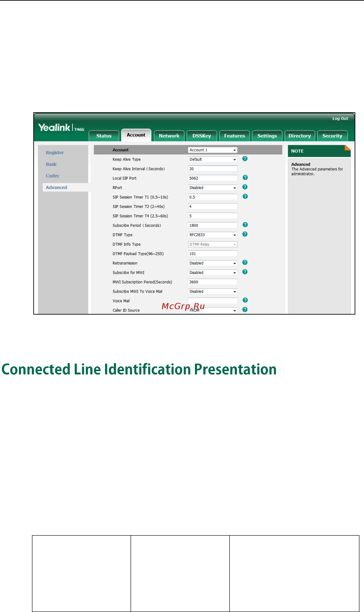Expand Subscribe MWI To Voice Mail dropdown

[x=213, y=292]
